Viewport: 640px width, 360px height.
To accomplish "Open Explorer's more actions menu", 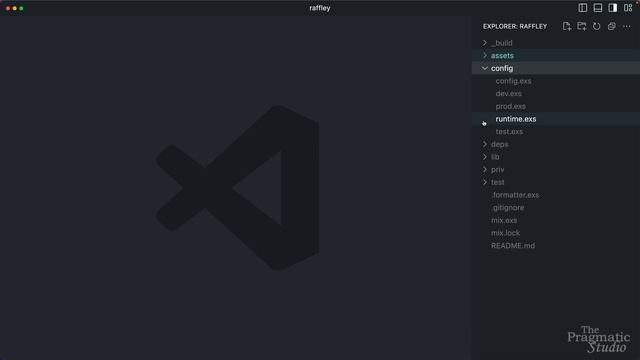I will tap(627, 27).
